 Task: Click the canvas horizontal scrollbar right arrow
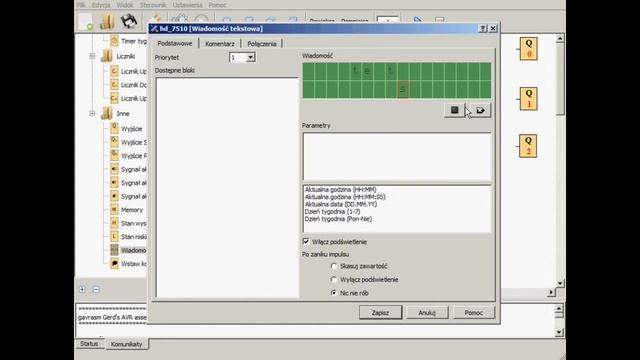[551, 292]
